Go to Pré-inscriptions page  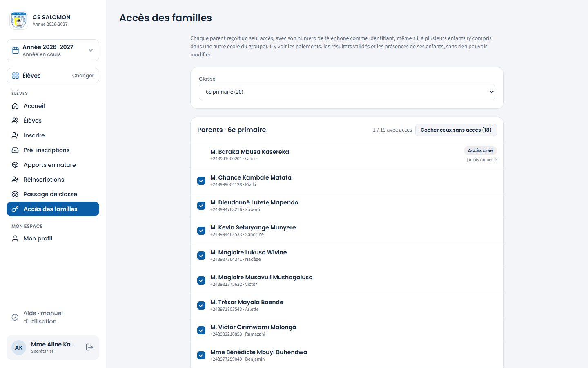click(x=53, y=150)
